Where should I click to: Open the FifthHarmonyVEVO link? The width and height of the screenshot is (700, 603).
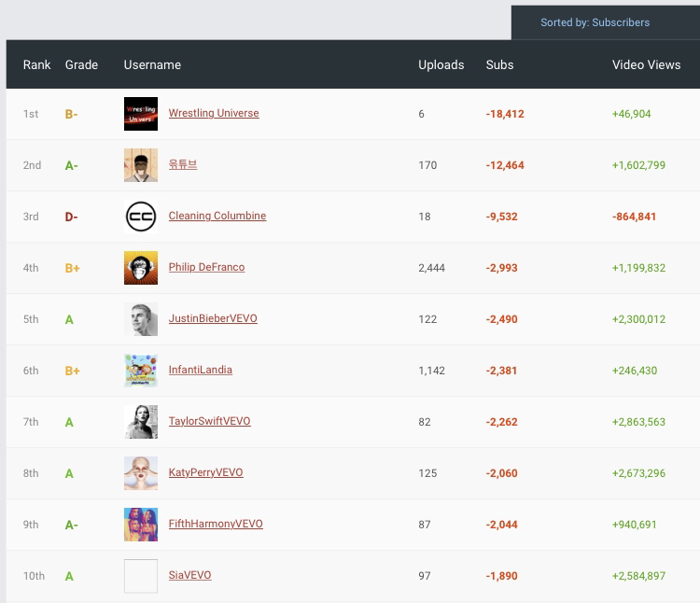[216, 524]
